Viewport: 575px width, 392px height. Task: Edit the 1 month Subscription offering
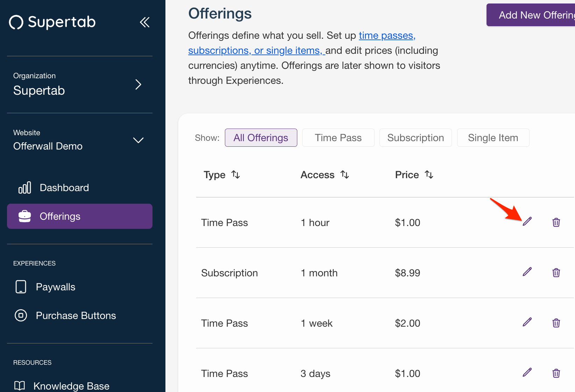[x=527, y=272]
